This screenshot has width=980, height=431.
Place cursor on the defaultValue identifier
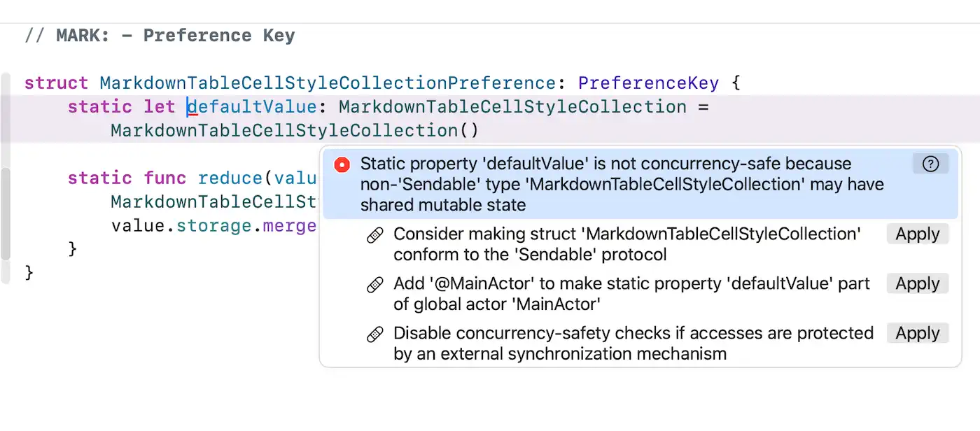pyautogui.click(x=250, y=106)
